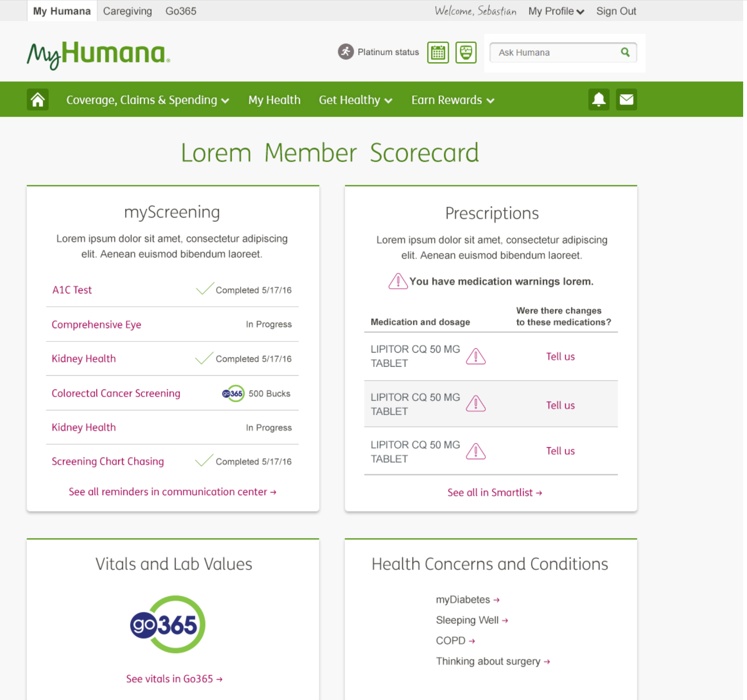
Task: Switch to the Go365 tab
Action: (x=181, y=11)
